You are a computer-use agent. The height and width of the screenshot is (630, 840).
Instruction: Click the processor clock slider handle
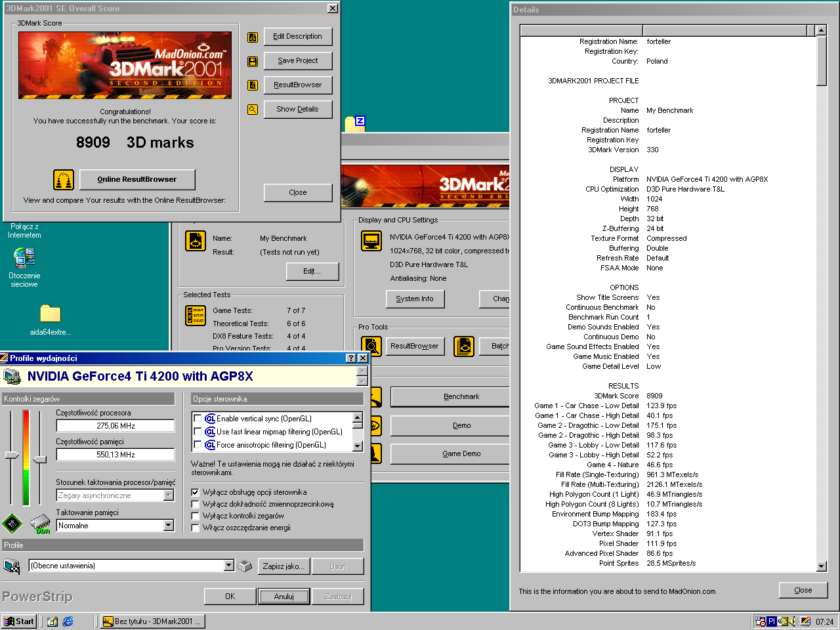[x=12, y=455]
